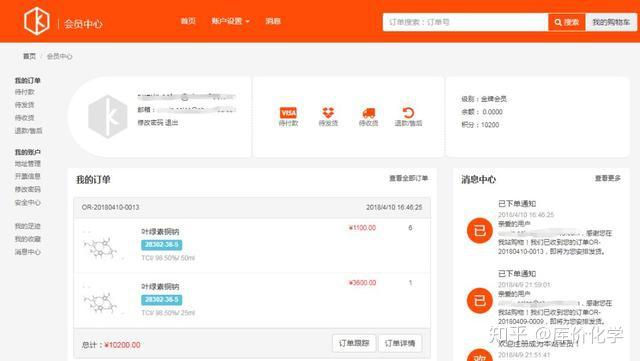The image size is (640, 361).
Task: Click product name 叶绿素铜钠 priced ¥3600.00
Action: tap(160, 287)
